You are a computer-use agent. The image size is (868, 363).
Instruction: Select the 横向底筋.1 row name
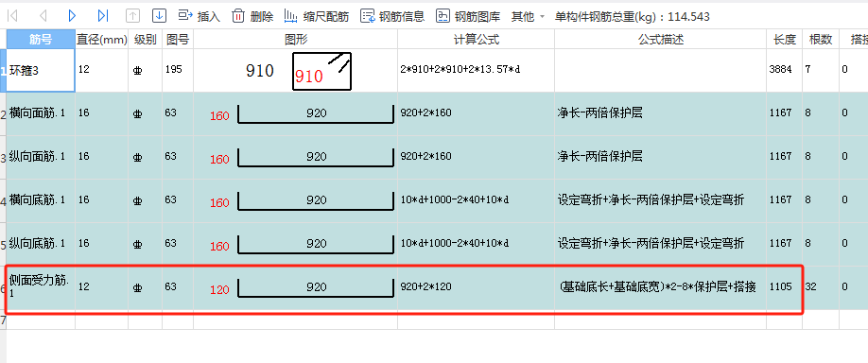click(x=41, y=200)
